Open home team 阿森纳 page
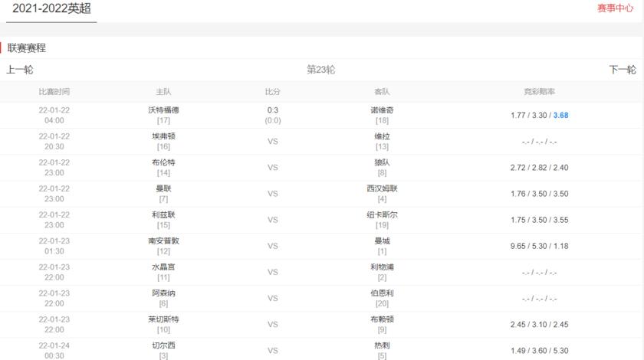644x360 pixels. click(163, 293)
